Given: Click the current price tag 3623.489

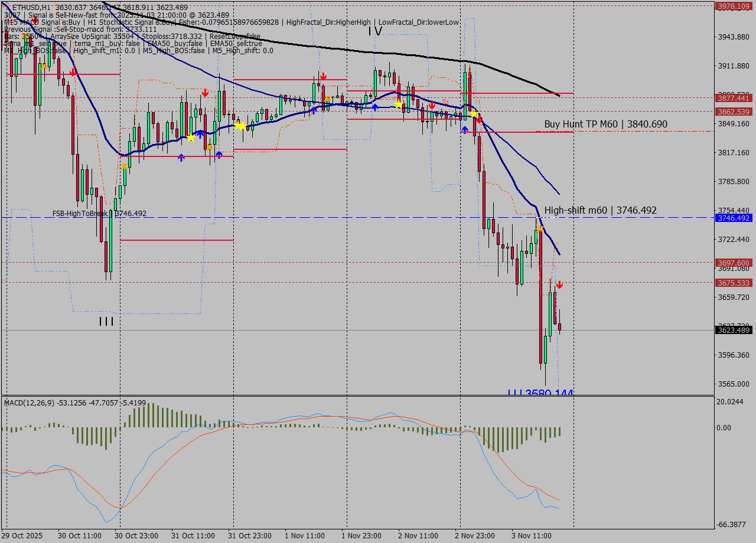Looking at the screenshot, I should click(x=733, y=331).
